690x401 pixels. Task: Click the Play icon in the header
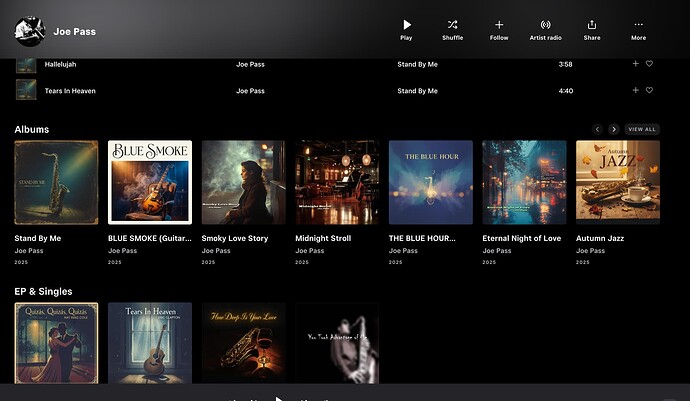pos(406,25)
